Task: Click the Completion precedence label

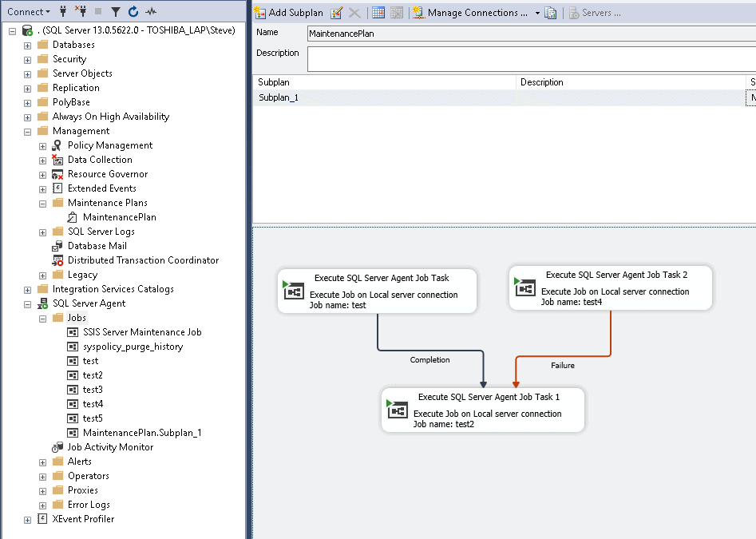Action: [429, 359]
